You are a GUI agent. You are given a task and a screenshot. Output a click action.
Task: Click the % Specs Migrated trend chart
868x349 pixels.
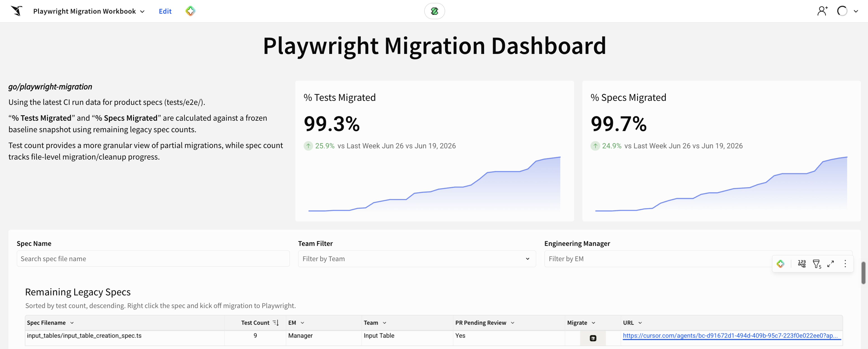click(x=721, y=184)
